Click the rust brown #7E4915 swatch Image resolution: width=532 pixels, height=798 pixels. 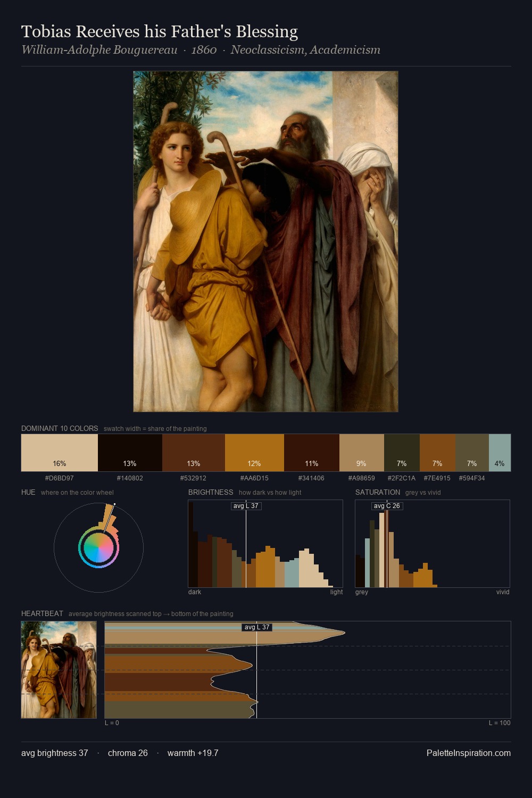[437, 453]
